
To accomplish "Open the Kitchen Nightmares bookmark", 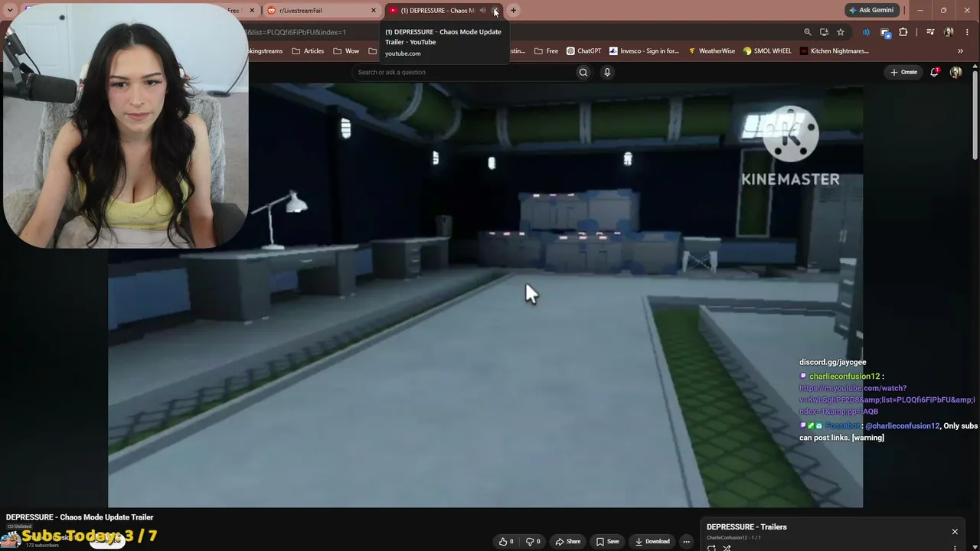I will (835, 51).
